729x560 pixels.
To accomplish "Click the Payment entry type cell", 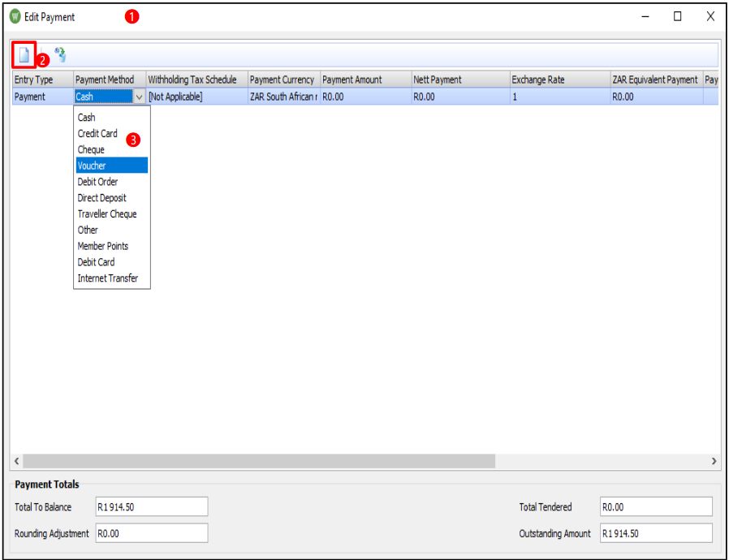I will [43, 97].
